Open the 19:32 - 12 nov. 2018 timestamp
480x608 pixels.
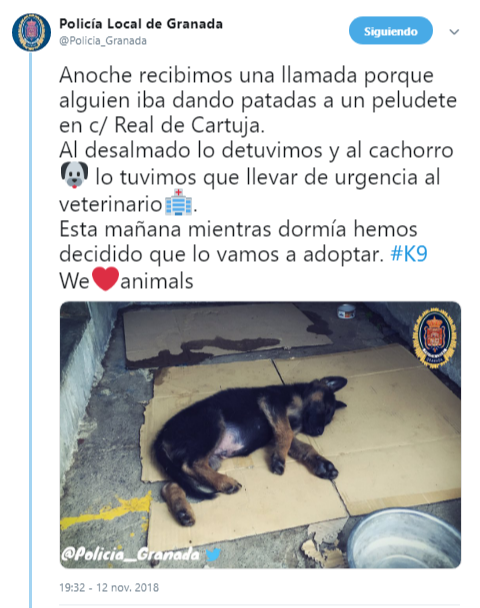pos(109,587)
